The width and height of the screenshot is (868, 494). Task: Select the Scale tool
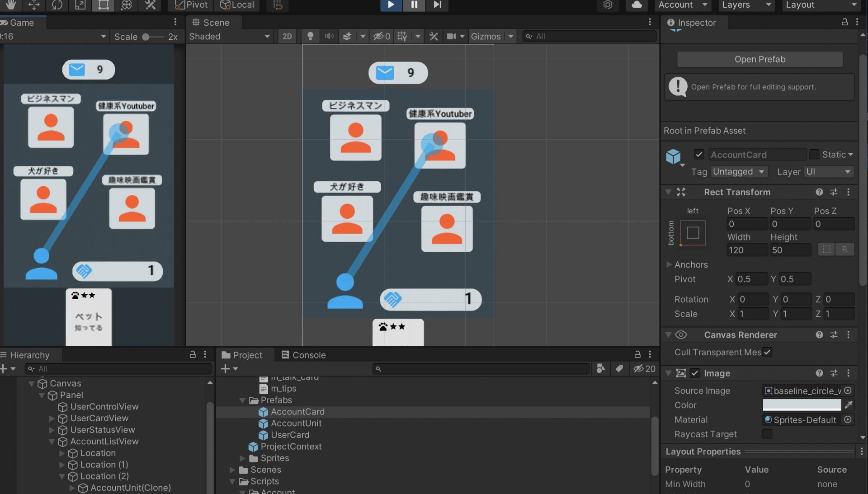[x=80, y=5]
